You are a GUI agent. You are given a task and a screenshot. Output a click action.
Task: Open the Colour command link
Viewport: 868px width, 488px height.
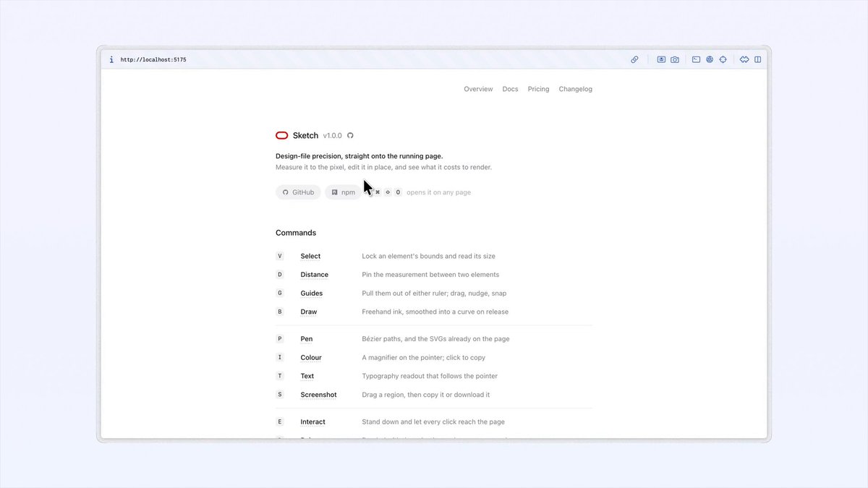tap(311, 358)
